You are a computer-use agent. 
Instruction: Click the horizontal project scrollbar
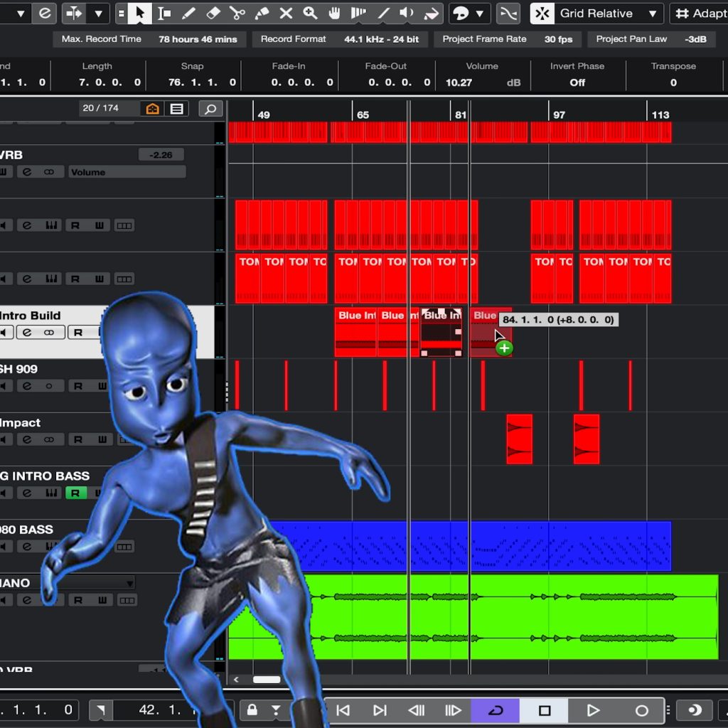[267, 680]
